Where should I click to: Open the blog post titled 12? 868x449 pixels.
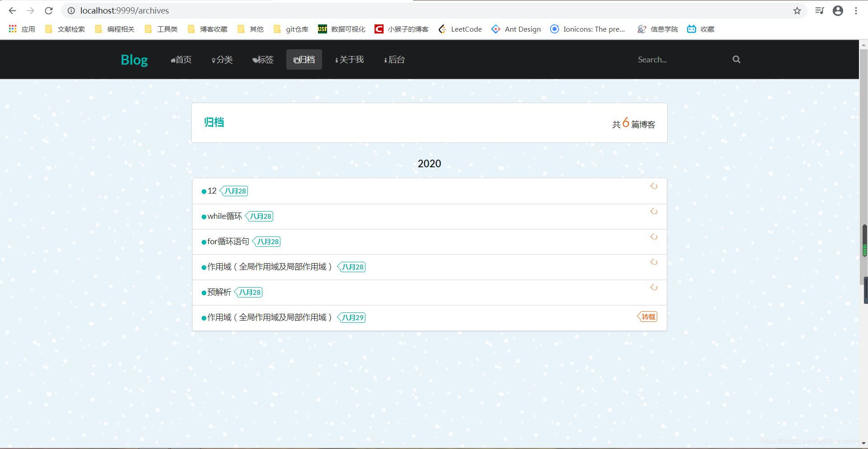tap(212, 191)
